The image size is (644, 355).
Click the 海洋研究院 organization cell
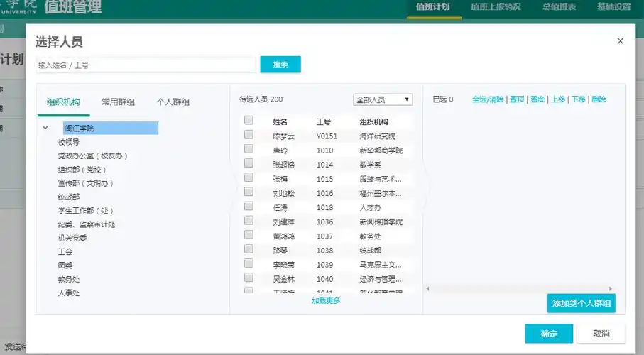coord(378,136)
